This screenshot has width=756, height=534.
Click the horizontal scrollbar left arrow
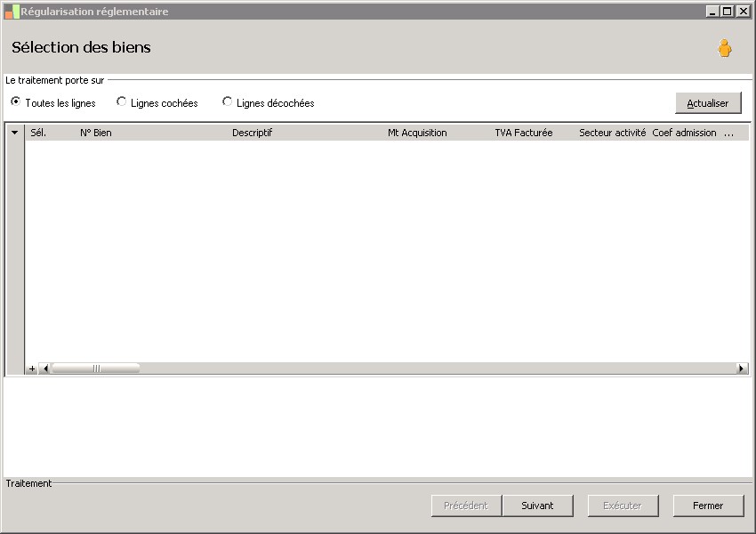pos(45,368)
